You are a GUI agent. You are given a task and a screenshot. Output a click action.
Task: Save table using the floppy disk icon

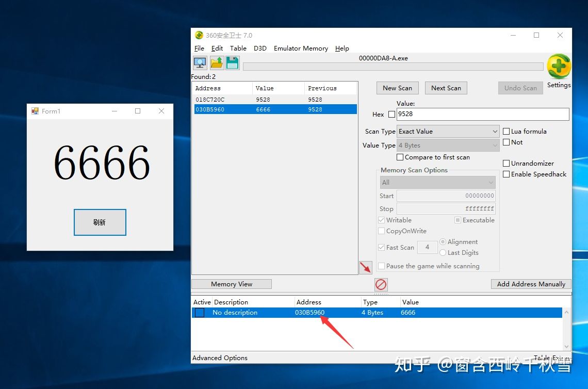pyautogui.click(x=233, y=62)
